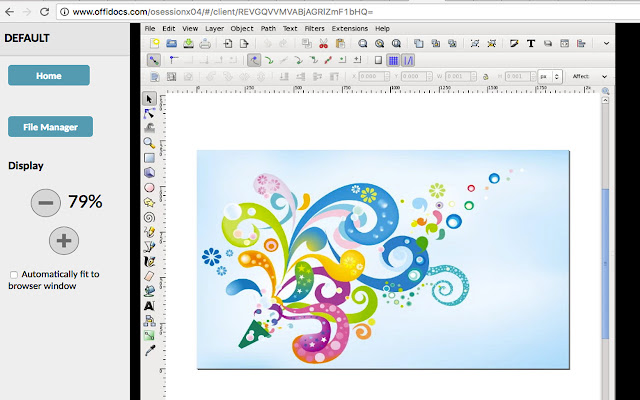Select the Eraser tool

149,276
